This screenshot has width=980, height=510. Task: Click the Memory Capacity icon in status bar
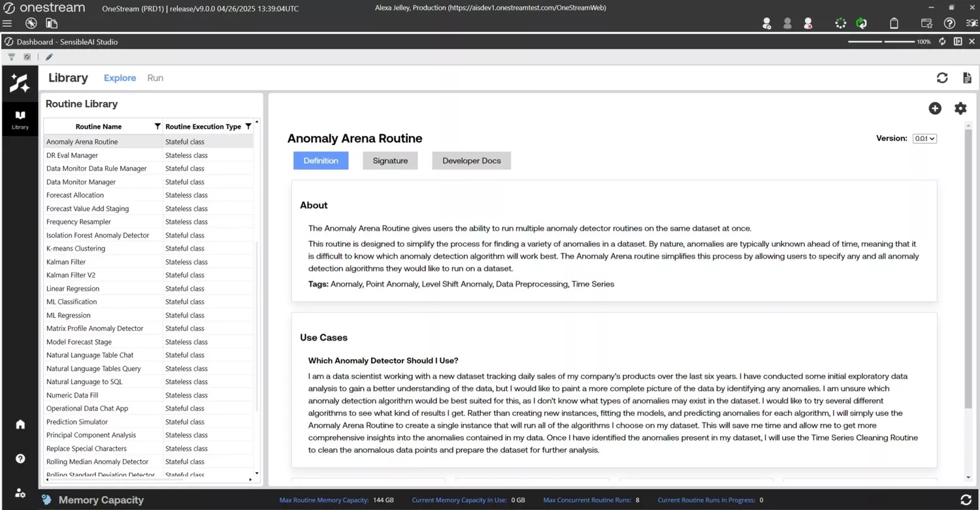click(x=46, y=500)
